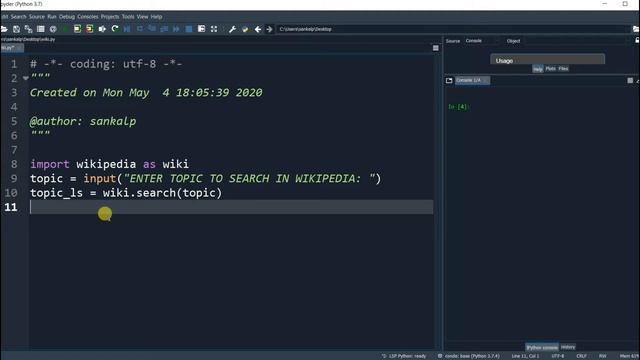Open the Source menu

(37, 17)
